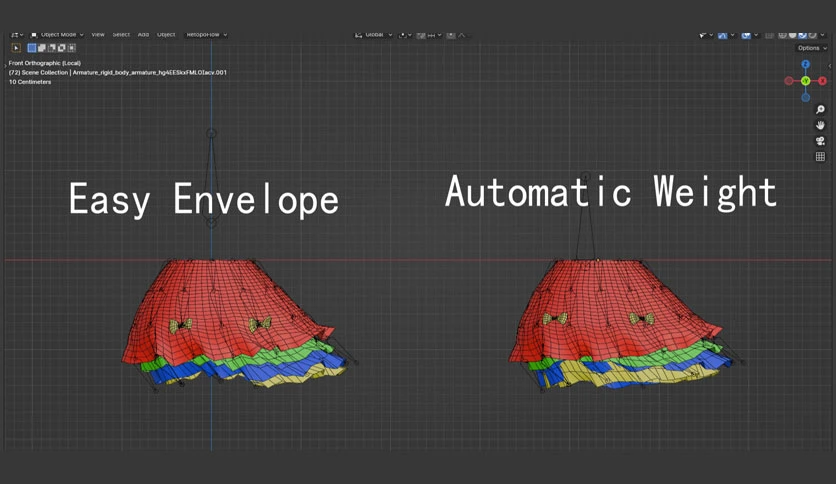This screenshot has width=836, height=484.
Task: Click the 10 Centimeters grid scale text
Action: (x=30, y=82)
